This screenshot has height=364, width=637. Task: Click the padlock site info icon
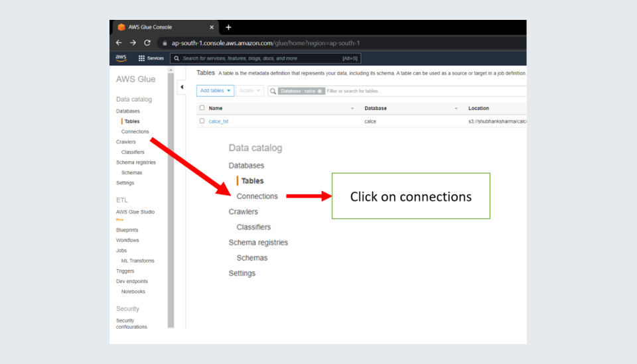click(x=165, y=43)
